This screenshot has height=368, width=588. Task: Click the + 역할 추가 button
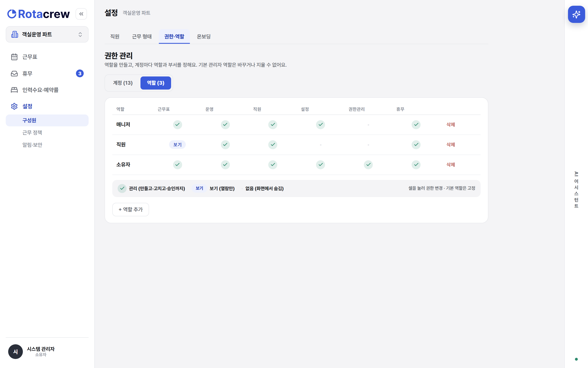[130, 209]
